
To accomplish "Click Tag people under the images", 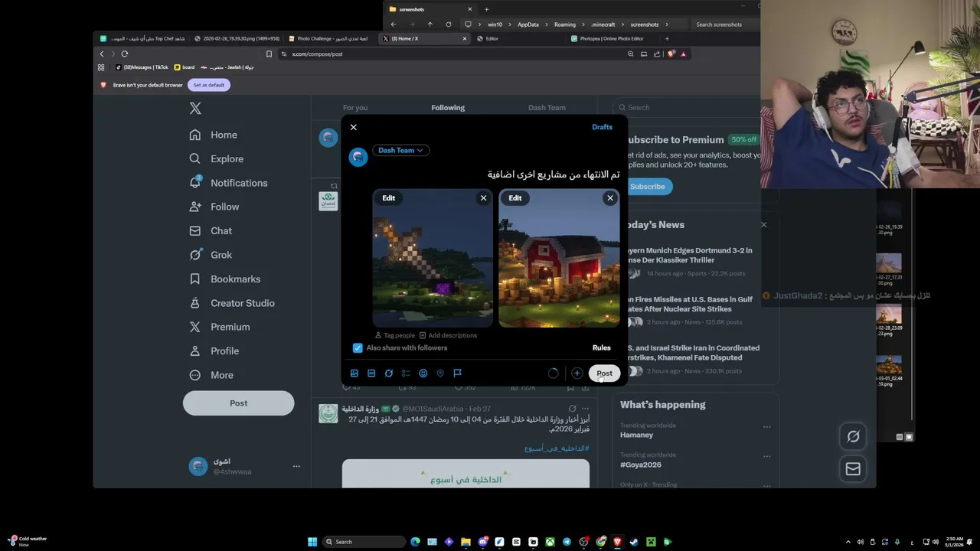I will (394, 335).
